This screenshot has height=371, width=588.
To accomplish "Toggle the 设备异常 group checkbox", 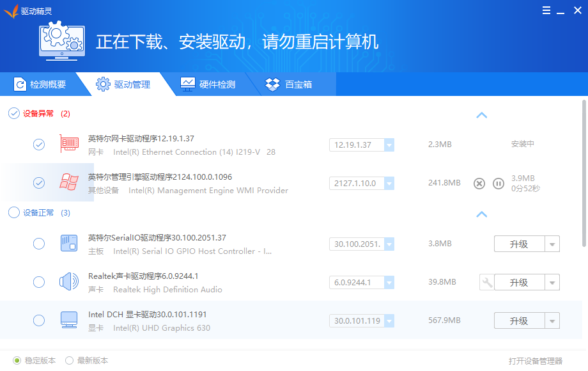I will pos(14,113).
